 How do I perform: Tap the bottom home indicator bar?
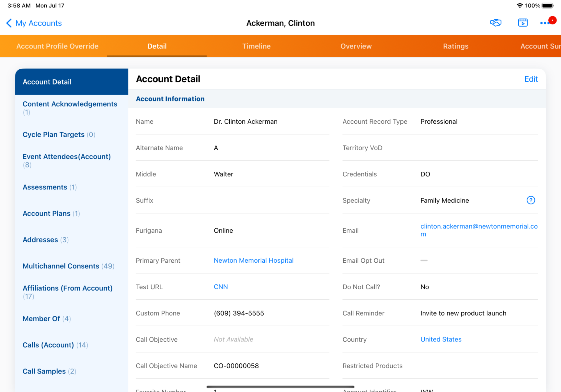(x=280, y=387)
